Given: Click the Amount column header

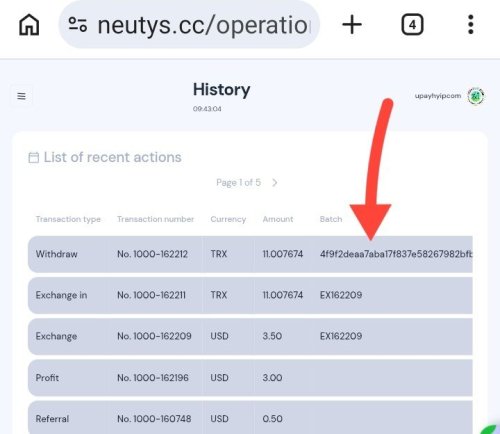Looking at the screenshot, I should [278, 219].
